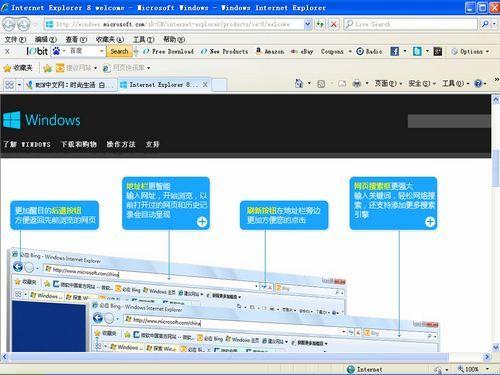Open the 工具 command bar menu
The width and height of the screenshot is (500, 375).
tap(456, 83)
